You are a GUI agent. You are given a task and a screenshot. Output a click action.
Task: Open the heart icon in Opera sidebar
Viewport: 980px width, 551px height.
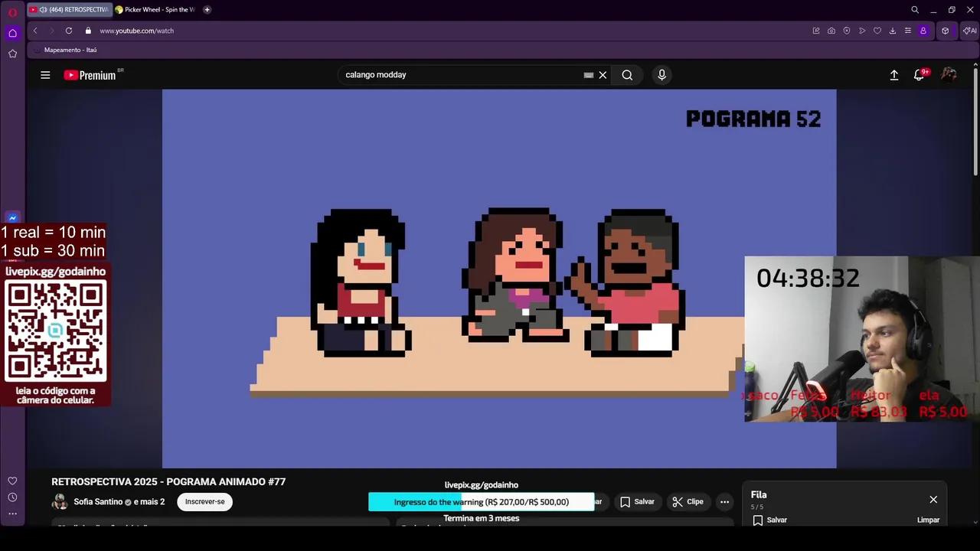(12, 481)
